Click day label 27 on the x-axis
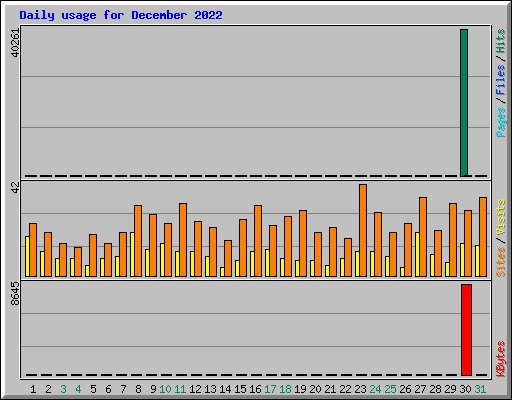Viewport: 512px width, 400px height. (x=420, y=389)
